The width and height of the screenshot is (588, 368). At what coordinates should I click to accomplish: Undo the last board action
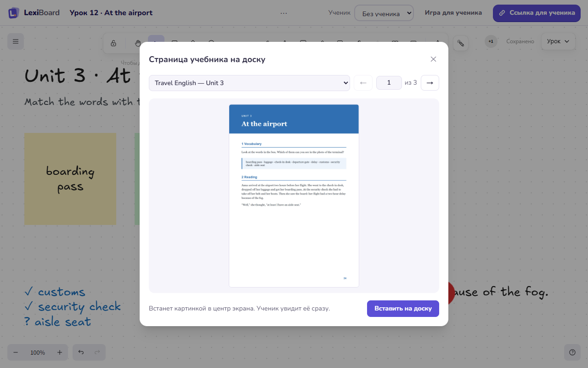(x=81, y=352)
